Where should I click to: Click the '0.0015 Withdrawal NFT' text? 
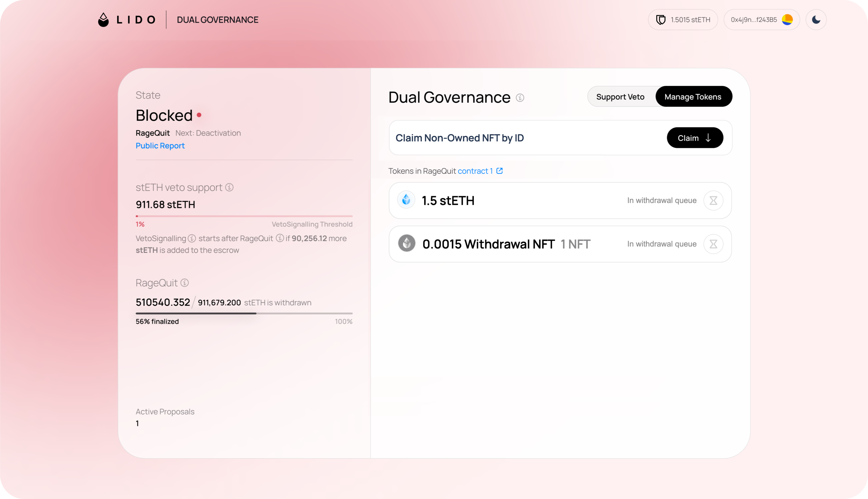coord(488,244)
